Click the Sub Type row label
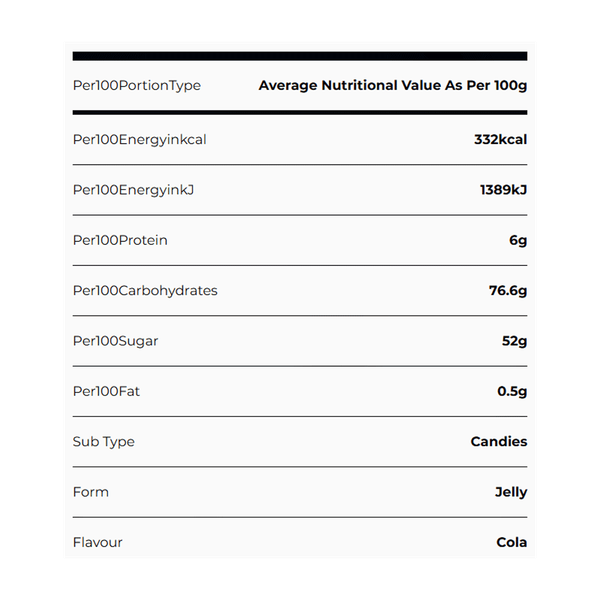The width and height of the screenshot is (600, 600). click(104, 442)
